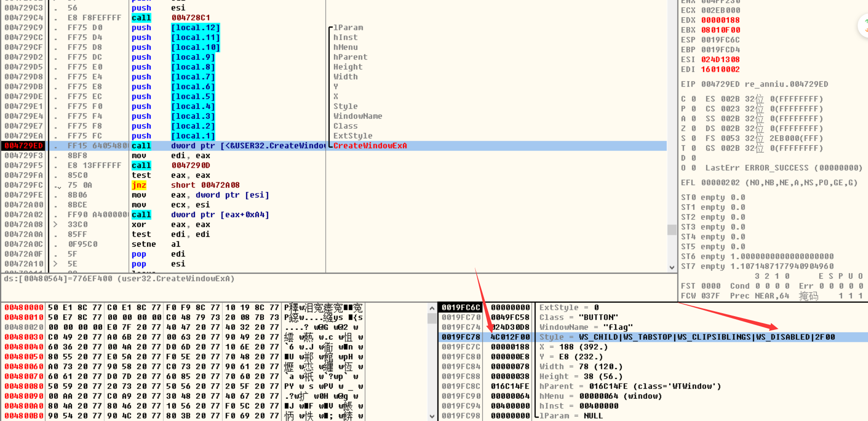Click the WindowName comment in the disassembly
This screenshot has height=421, width=868.
[358, 116]
